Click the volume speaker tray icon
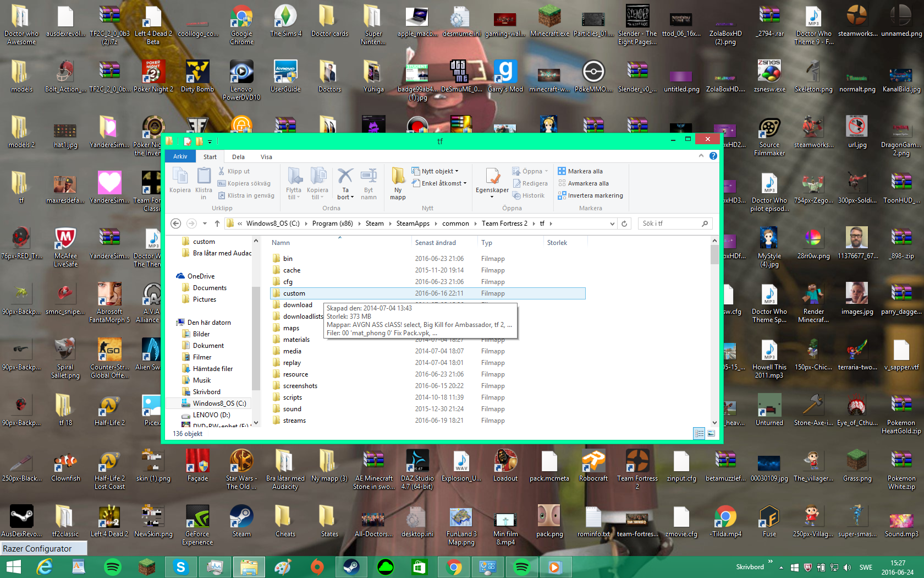 click(x=847, y=567)
